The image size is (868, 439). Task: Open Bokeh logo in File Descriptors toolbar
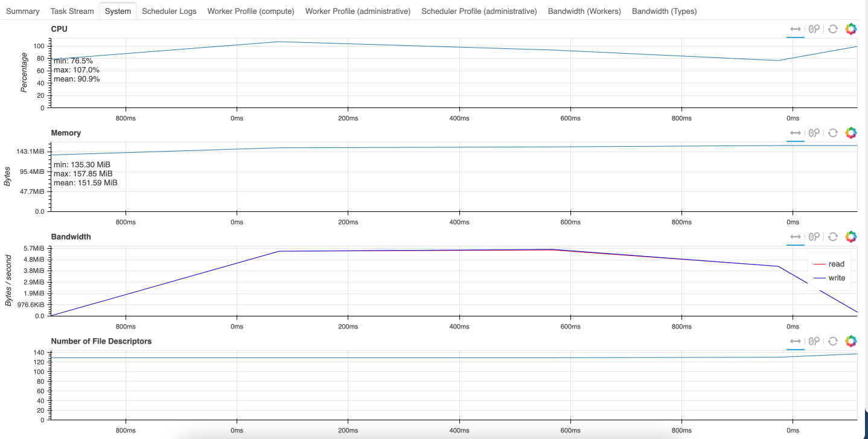[851, 341]
